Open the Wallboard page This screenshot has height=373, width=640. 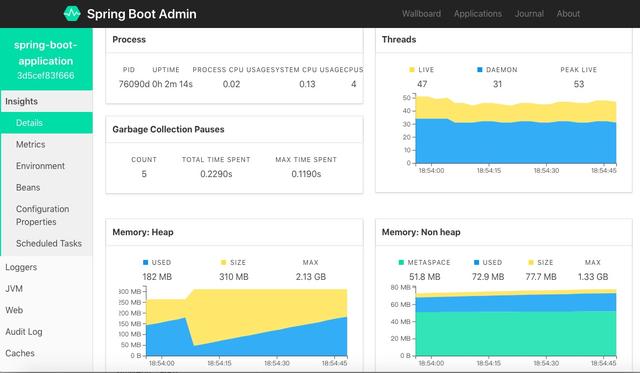pyautogui.click(x=421, y=13)
